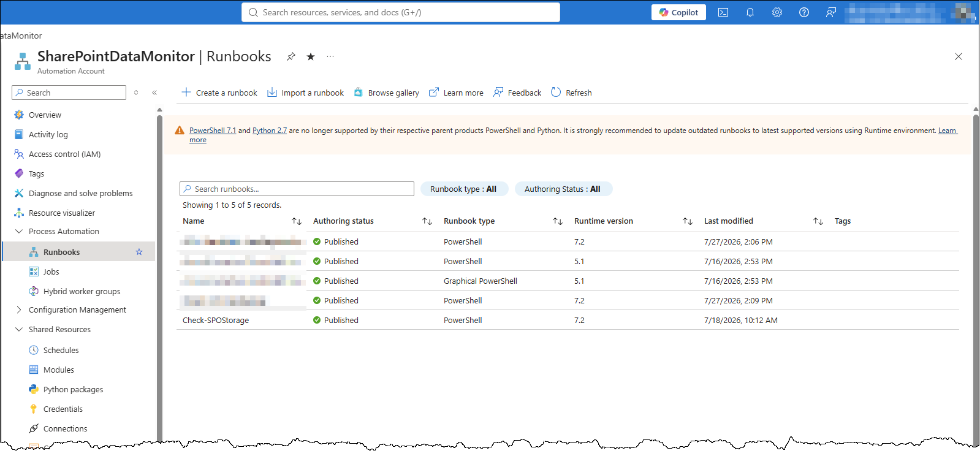
Task: Open Access control (IAM)
Action: [x=64, y=154]
